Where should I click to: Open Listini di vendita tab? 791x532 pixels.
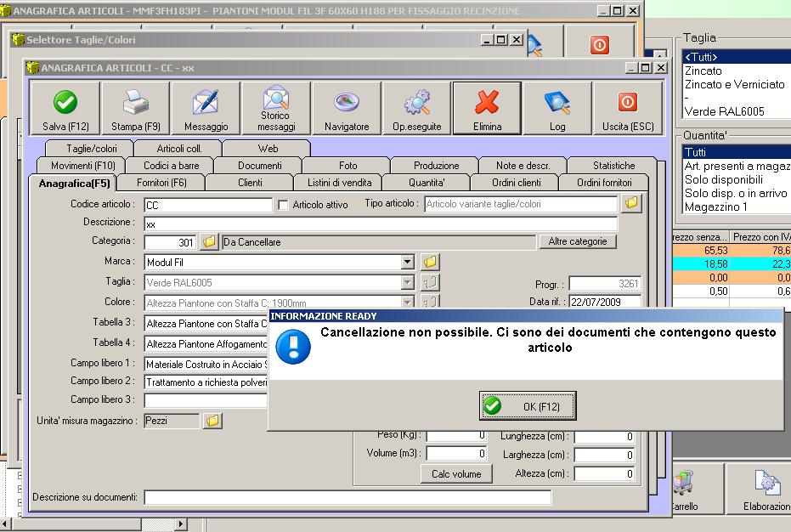tap(339, 183)
